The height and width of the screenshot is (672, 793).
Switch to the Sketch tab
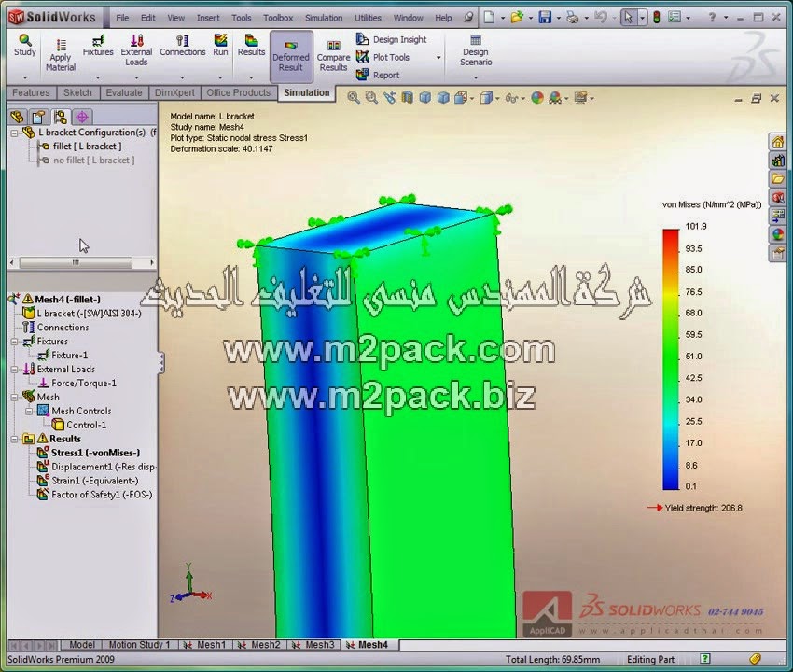[x=77, y=92]
